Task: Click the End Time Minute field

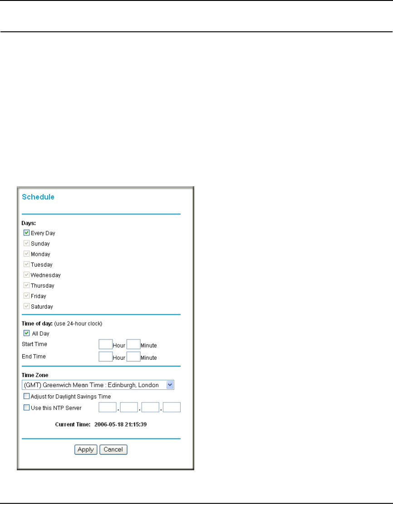Action: [133, 357]
